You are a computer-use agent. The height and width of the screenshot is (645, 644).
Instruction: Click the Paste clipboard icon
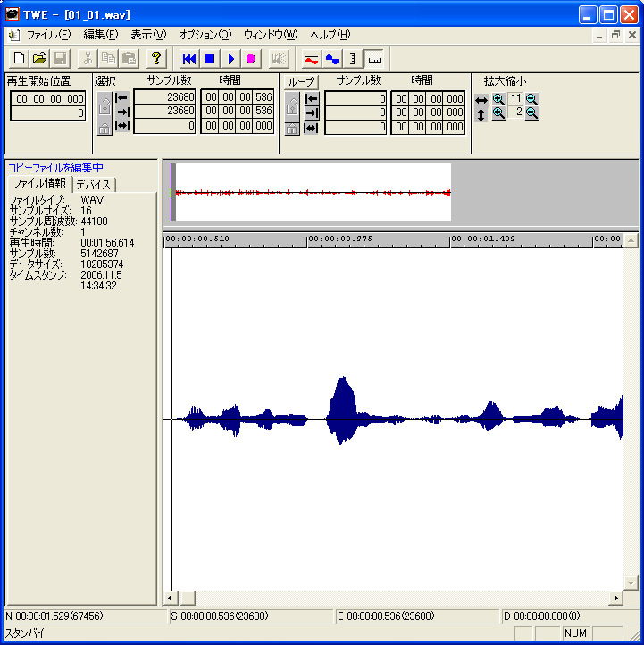[x=130, y=59]
